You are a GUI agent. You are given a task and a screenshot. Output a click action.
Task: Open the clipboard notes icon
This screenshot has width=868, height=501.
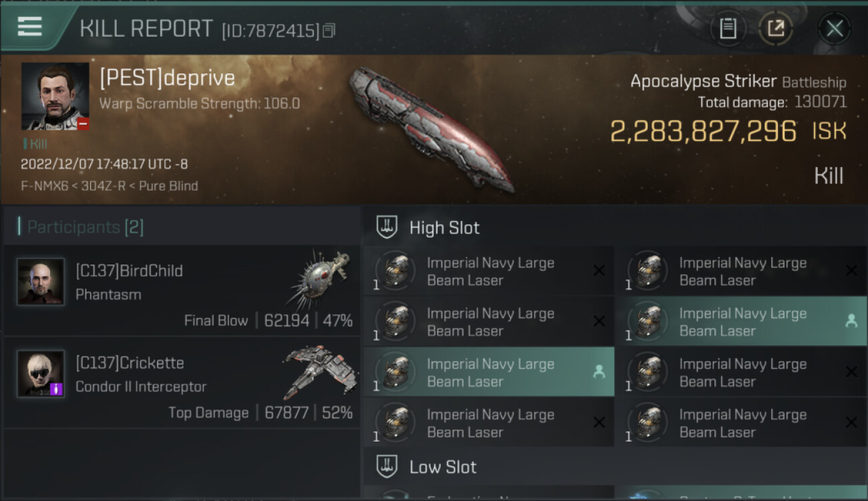(728, 29)
